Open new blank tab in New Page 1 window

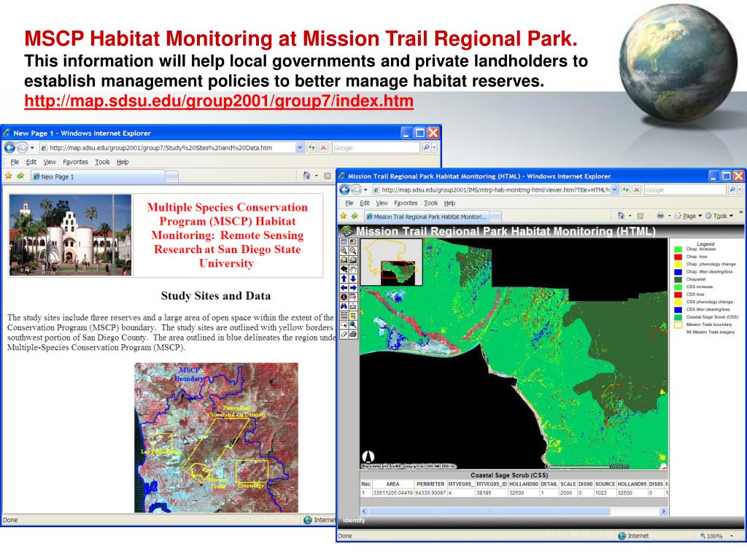tap(172, 177)
